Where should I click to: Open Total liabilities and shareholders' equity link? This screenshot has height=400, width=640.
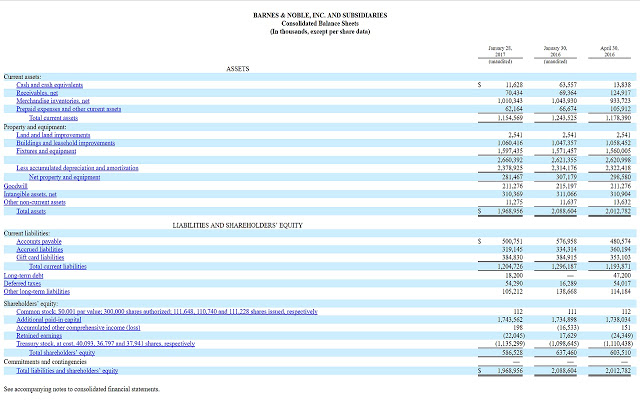click(x=67, y=371)
